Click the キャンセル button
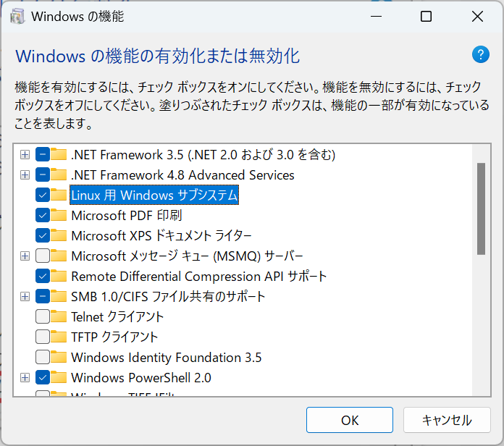This screenshot has width=504, height=446. click(x=447, y=420)
